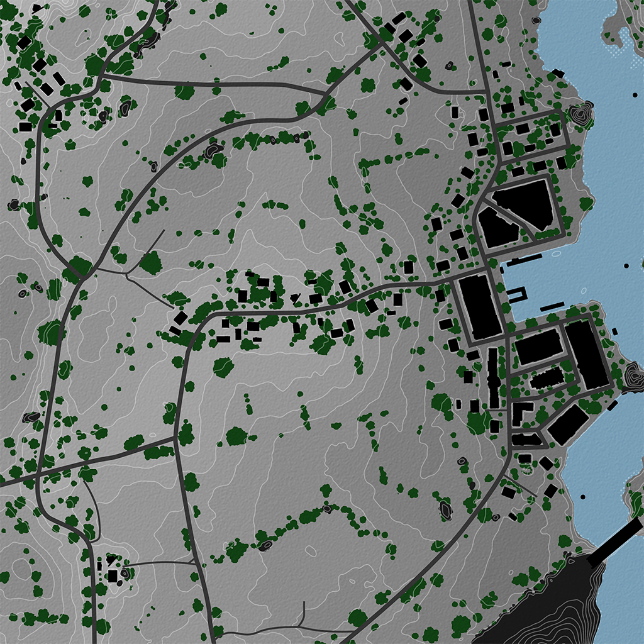Click the diagonal pier extending into the water
644x644 pixels.
[x=619, y=537]
